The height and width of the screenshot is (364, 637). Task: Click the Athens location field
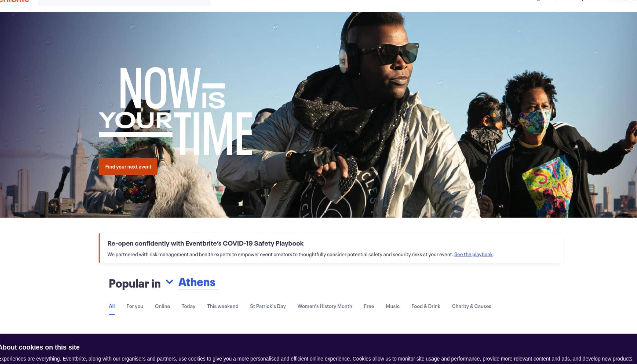click(x=198, y=282)
